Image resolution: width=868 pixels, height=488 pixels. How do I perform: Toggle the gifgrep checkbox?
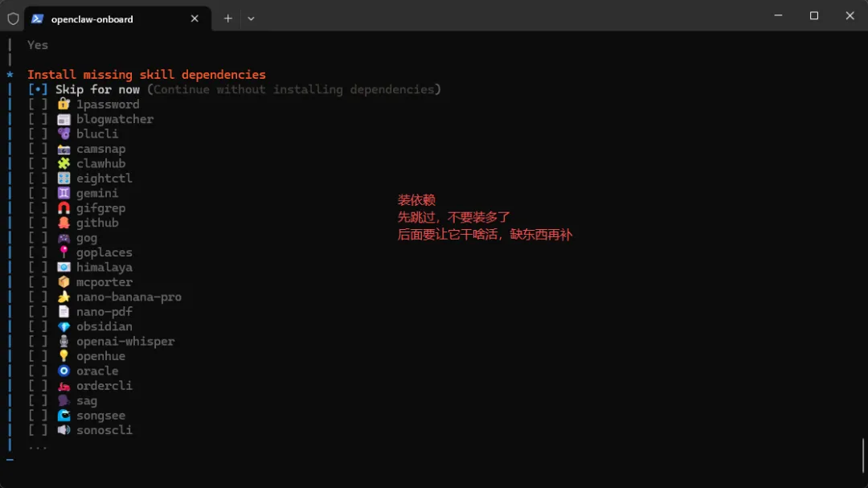click(38, 208)
